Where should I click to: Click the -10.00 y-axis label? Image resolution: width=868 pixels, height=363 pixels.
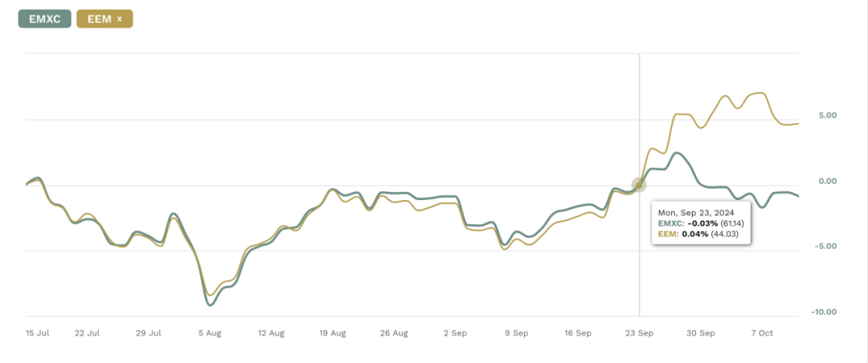824,312
